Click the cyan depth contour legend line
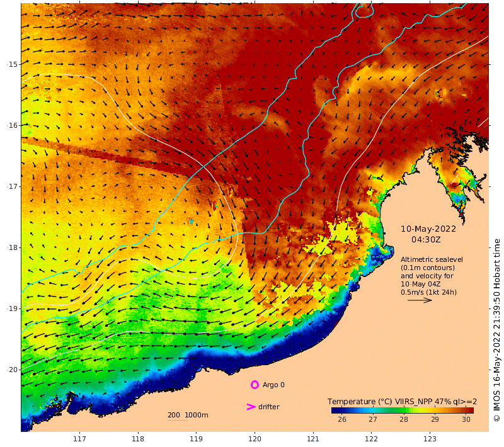Image resolution: width=504 pixels, height=447 pixels. tap(178, 420)
